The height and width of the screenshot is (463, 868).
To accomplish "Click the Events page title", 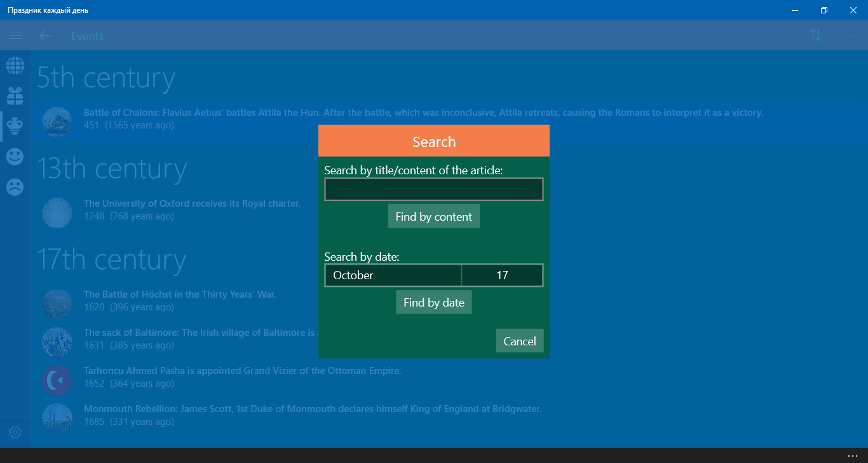I will [x=87, y=36].
